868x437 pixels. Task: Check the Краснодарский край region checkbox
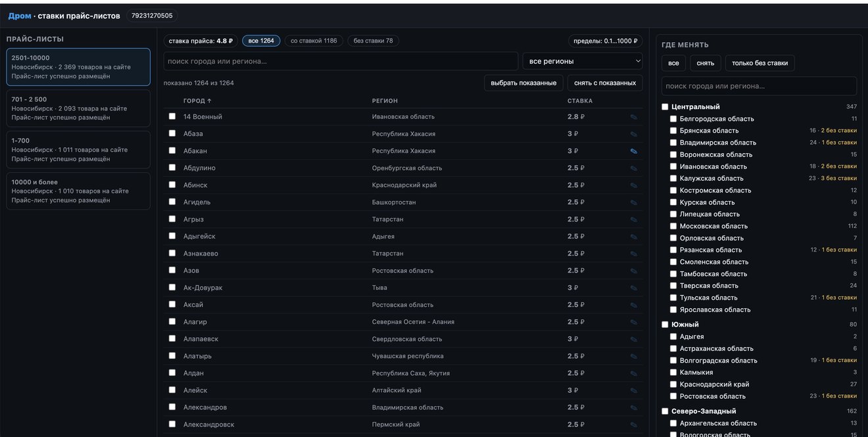tap(673, 384)
